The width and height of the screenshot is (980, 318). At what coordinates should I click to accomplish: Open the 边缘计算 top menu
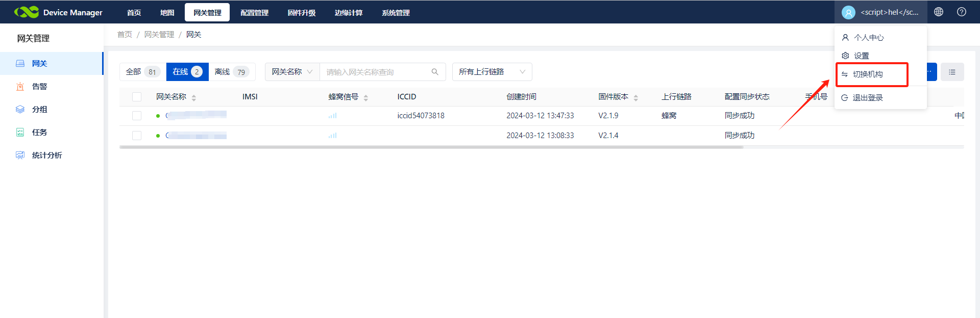[x=349, y=12]
